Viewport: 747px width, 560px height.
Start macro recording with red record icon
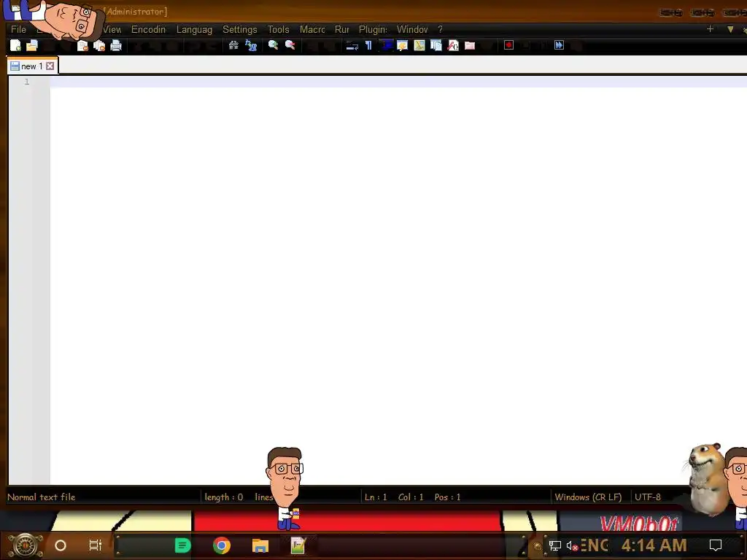click(508, 45)
